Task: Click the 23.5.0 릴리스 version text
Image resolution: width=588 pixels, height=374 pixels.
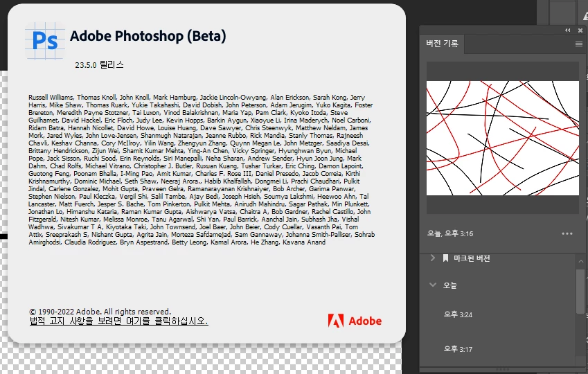Action: (x=99, y=65)
